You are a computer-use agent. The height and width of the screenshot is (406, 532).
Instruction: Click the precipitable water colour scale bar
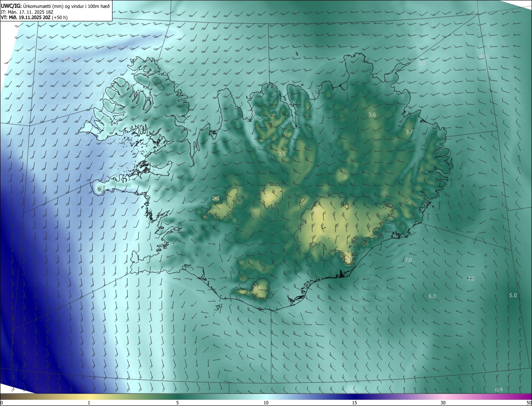coord(266,397)
